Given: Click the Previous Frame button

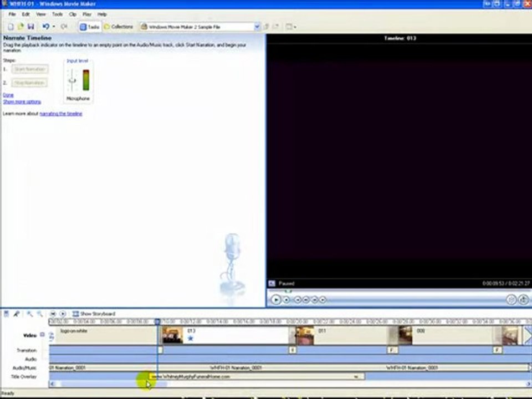Looking at the screenshot, I should point(306,300).
